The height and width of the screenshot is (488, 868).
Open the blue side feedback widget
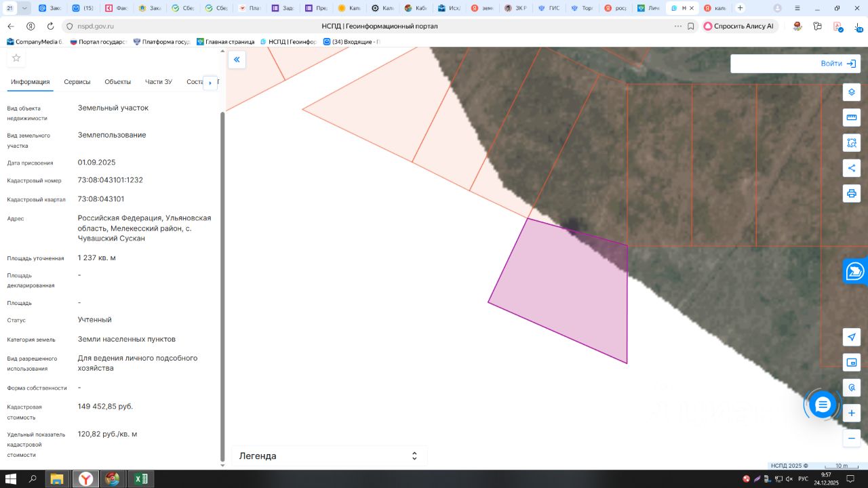coord(855,271)
